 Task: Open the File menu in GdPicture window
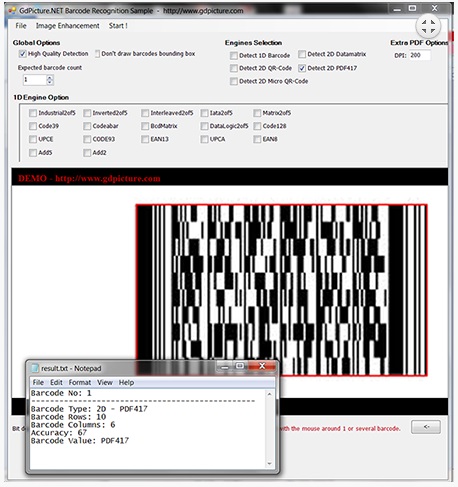[x=21, y=26]
